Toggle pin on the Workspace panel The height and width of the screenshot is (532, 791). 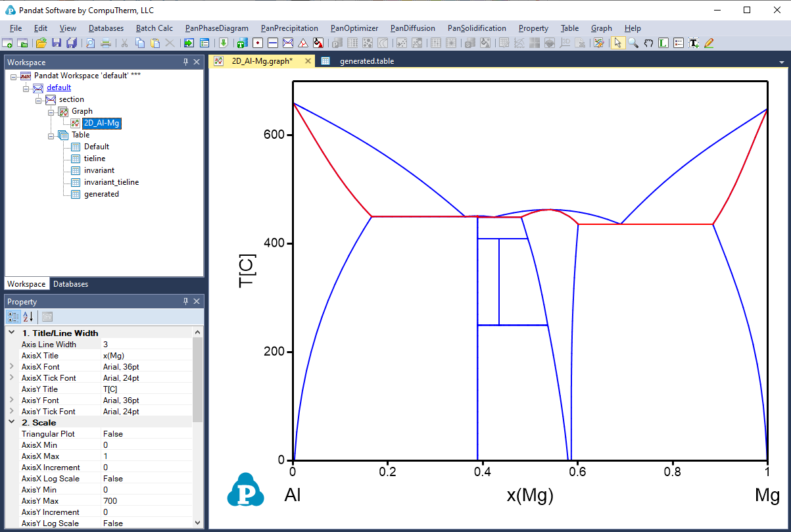point(185,62)
